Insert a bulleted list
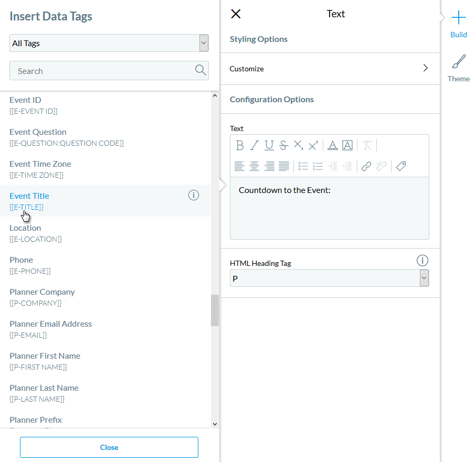This screenshot has height=462, width=476. point(303,166)
